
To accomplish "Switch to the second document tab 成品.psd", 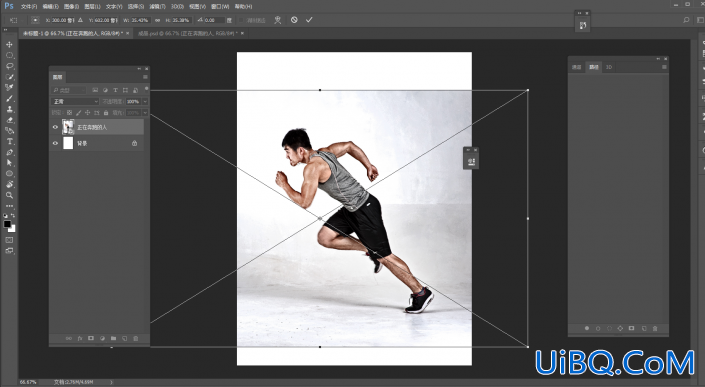I will point(188,33).
